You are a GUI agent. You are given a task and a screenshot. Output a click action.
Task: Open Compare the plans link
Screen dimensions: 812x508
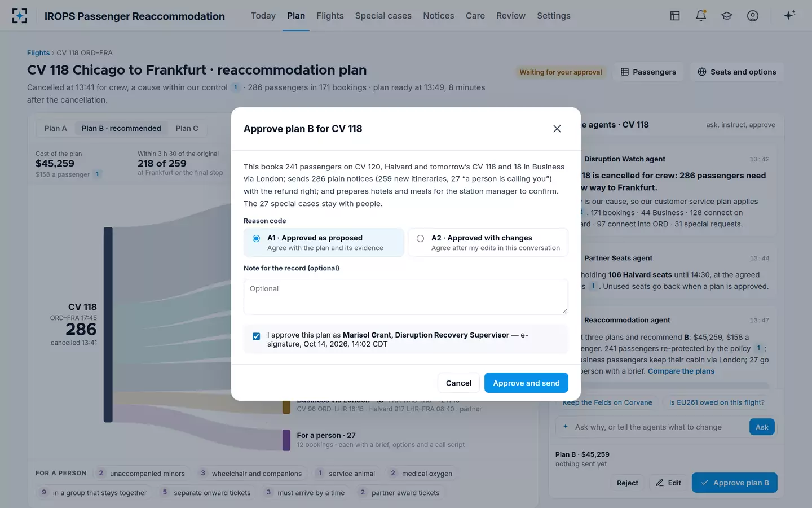coord(681,371)
